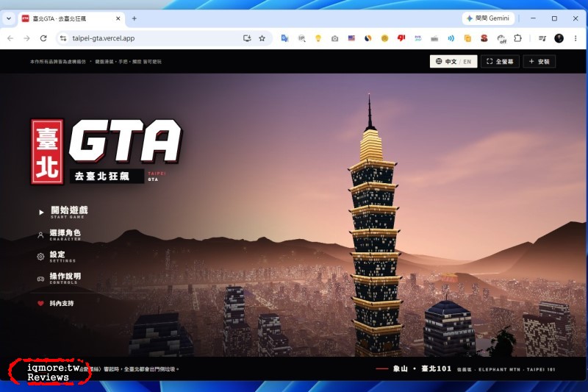Click the camera screenshot extension icon
Viewport: 588px width, 392px height.
[x=334, y=38]
